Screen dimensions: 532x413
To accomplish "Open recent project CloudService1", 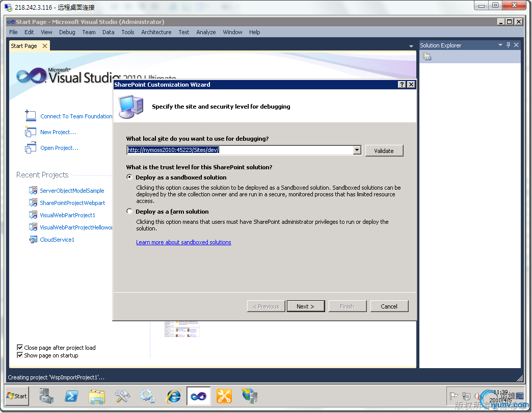I will (x=57, y=240).
